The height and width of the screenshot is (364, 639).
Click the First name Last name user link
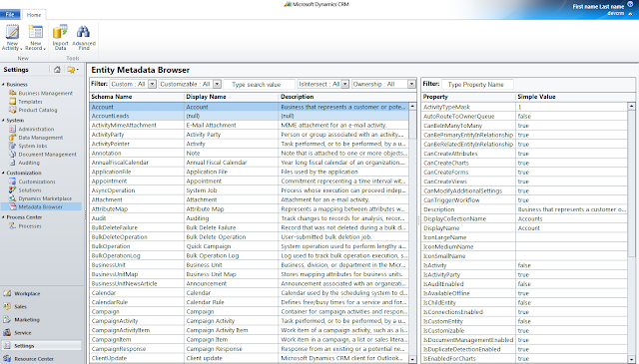pyautogui.click(x=598, y=7)
